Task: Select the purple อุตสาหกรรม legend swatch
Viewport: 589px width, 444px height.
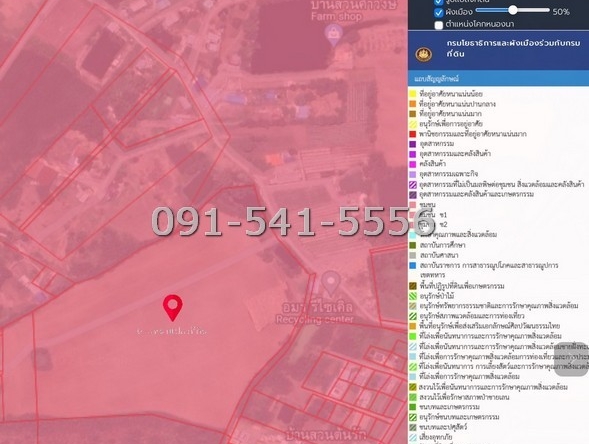Action: [412, 144]
